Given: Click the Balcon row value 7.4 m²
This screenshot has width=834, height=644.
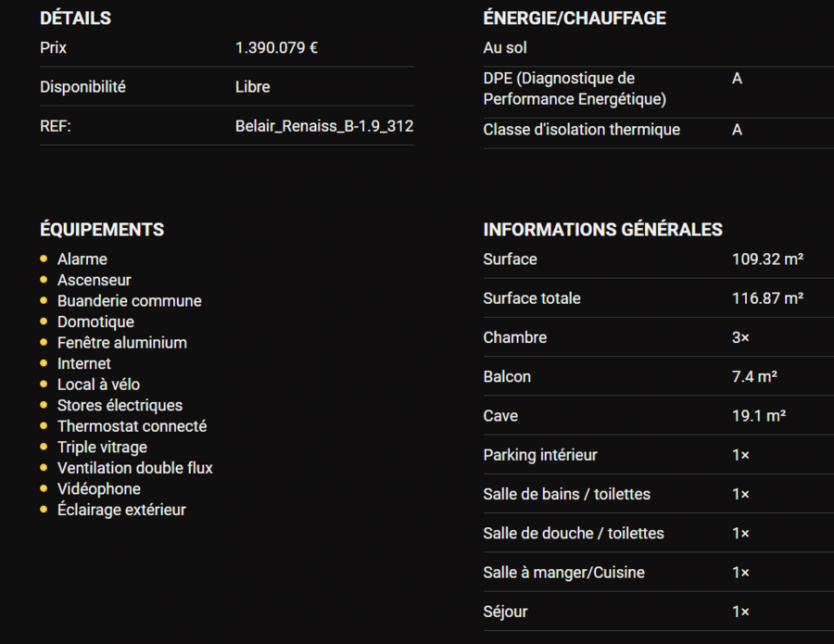Looking at the screenshot, I should 754,376.
